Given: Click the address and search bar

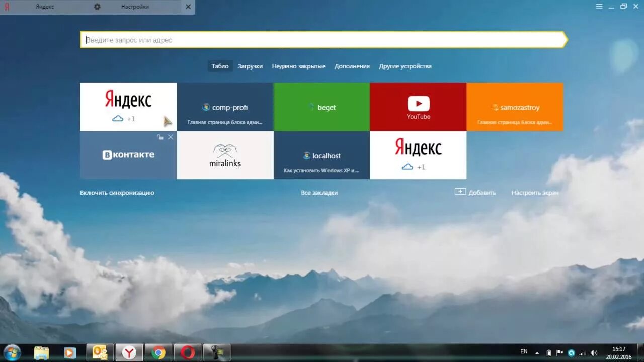Looking at the screenshot, I should (x=324, y=40).
